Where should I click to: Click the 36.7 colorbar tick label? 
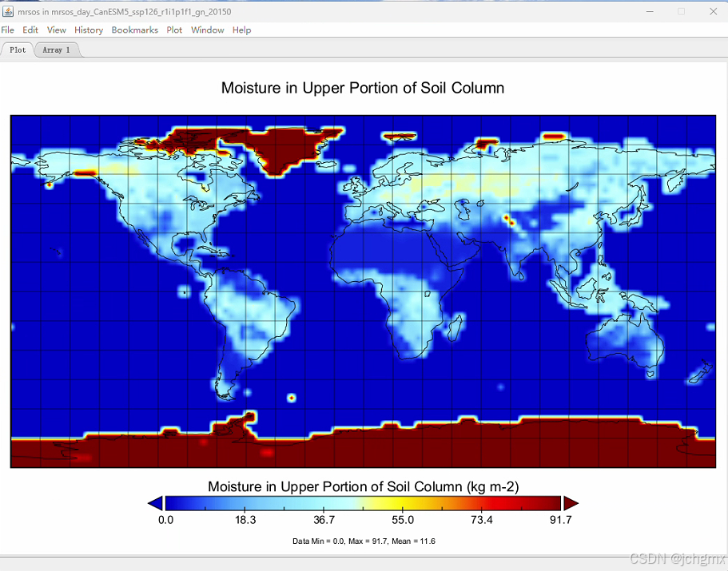324,520
